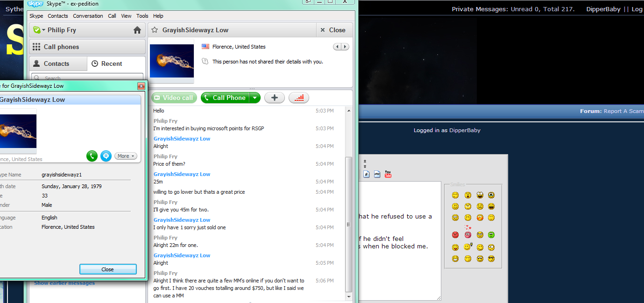Insert the shocked open-mouth smiley in top row
644x303 pixels.
tap(467, 195)
